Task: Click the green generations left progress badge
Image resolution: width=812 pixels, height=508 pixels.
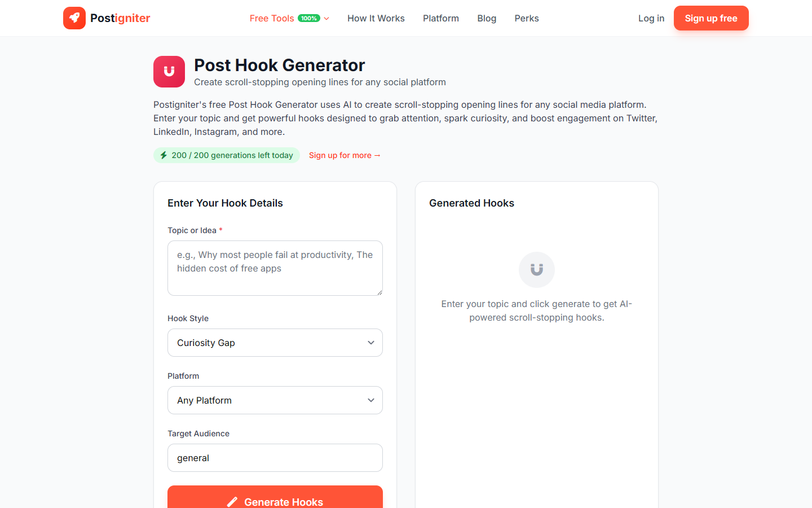Action: pos(226,155)
